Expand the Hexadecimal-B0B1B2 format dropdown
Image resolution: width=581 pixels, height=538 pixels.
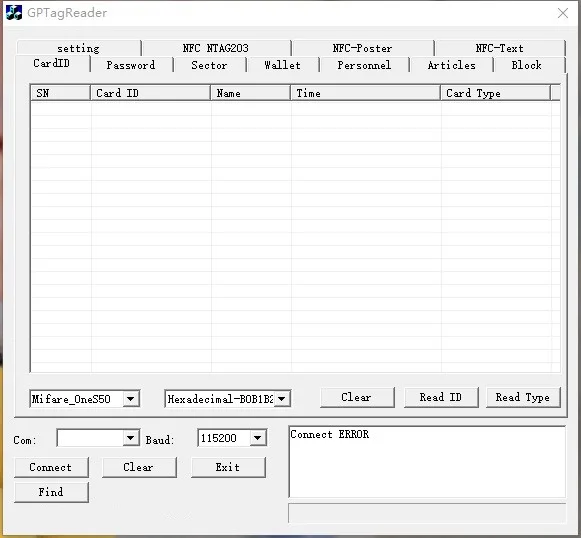(x=282, y=399)
